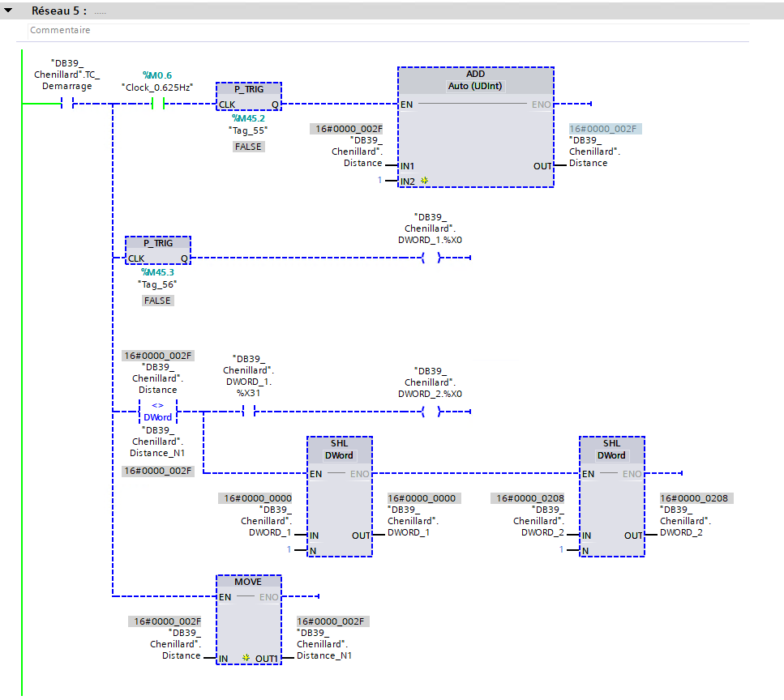Open the Auto (UDInt) type selector on ADD
784x700 pixels.
tap(475, 86)
